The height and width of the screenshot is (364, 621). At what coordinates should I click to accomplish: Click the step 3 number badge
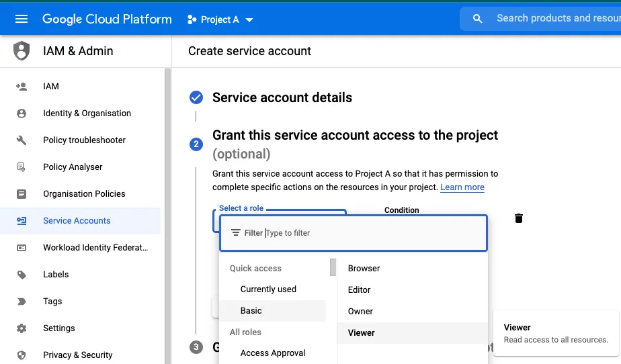click(x=196, y=347)
